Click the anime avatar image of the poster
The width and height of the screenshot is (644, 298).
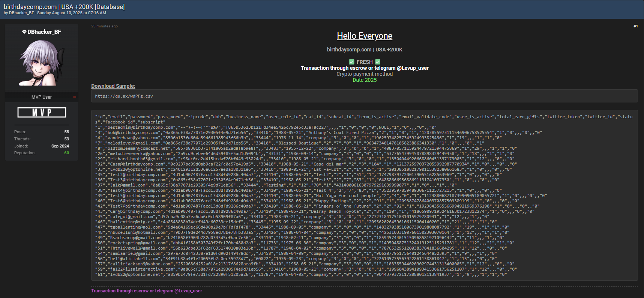(42, 63)
